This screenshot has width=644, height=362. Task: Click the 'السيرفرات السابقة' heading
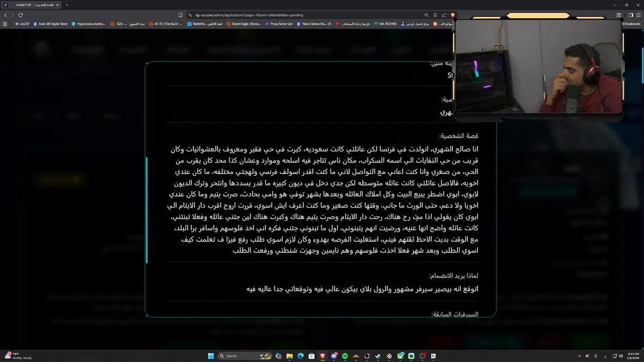455,314
